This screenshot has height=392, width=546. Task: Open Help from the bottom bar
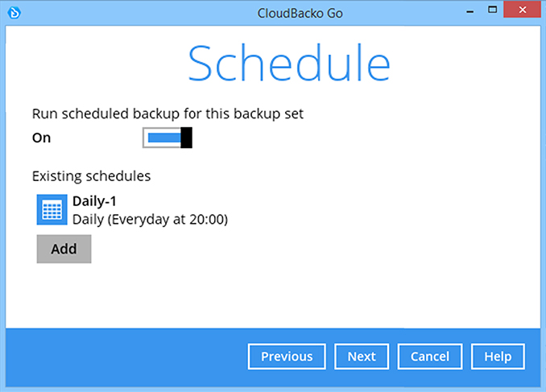point(498,357)
